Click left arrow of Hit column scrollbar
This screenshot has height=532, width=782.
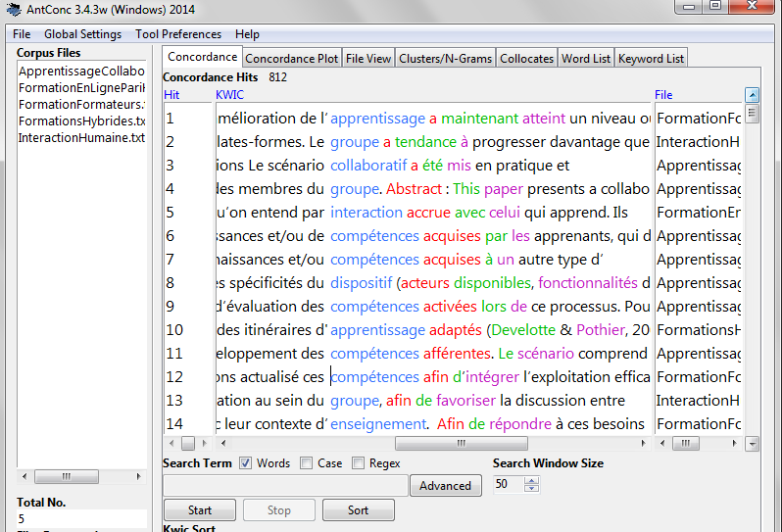tap(171, 443)
